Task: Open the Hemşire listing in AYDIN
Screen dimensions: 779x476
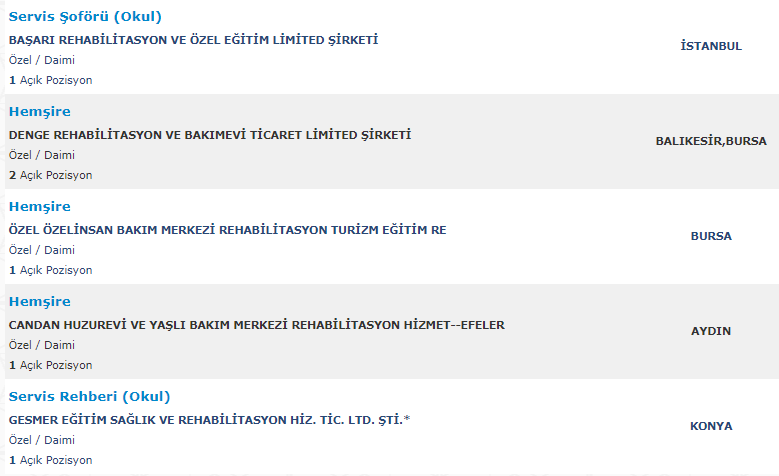Action: point(40,302)
